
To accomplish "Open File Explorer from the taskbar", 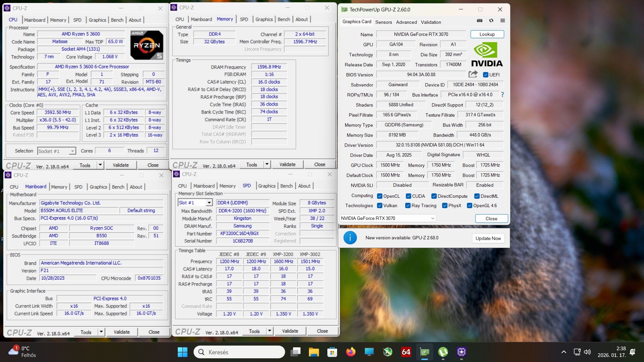I will click(x=314, y=352).
